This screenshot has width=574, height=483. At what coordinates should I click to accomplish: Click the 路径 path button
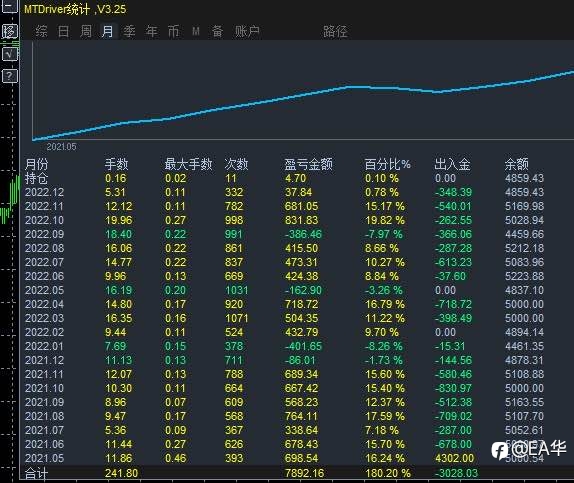tap(335, 31)
